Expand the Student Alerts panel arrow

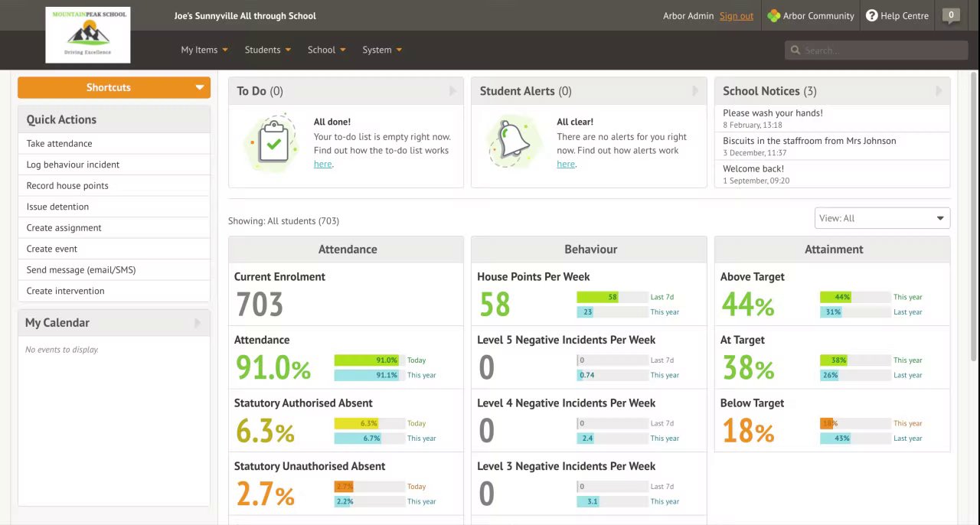click(695, 91)
